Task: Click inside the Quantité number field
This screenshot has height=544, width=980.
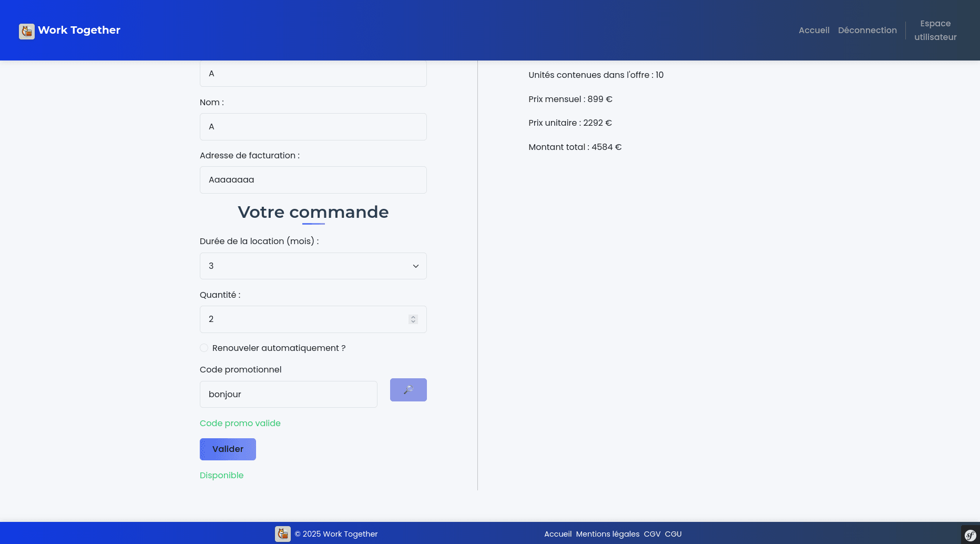Action: click(302, 319)
